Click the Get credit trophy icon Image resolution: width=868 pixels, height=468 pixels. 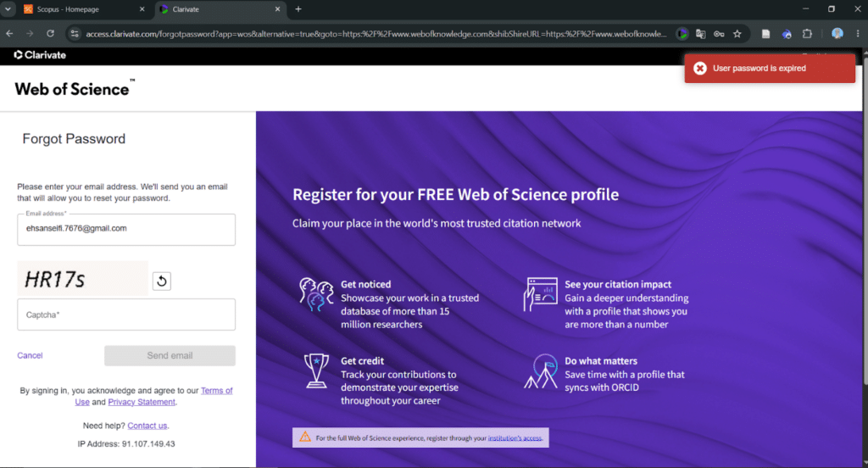[x=316, y=370]
